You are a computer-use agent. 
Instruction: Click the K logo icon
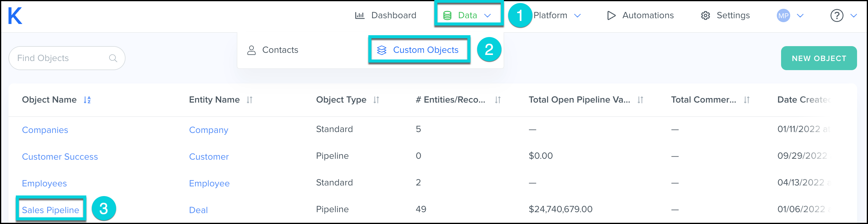(x=15, y=16)
